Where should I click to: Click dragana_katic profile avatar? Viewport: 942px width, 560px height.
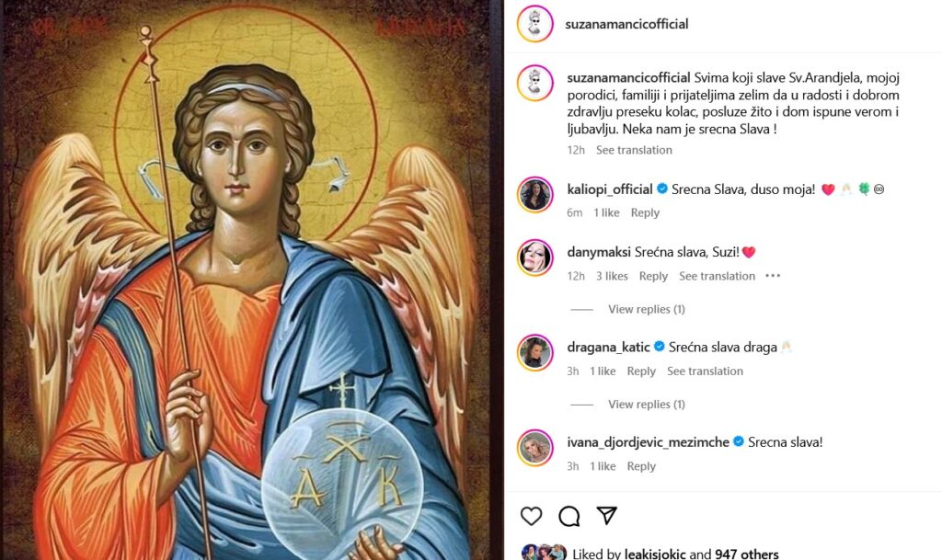coord(534,353)
